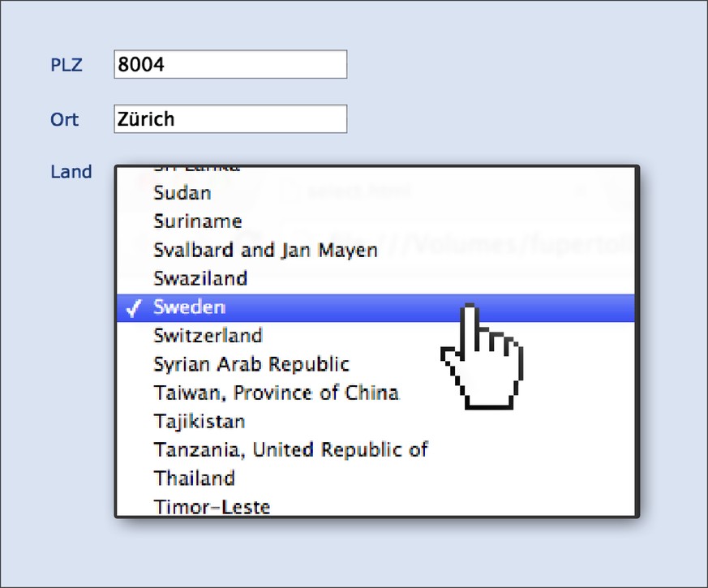Click the PLZ label
Viewport: 708px width, 588px height.
pos(67,65)
